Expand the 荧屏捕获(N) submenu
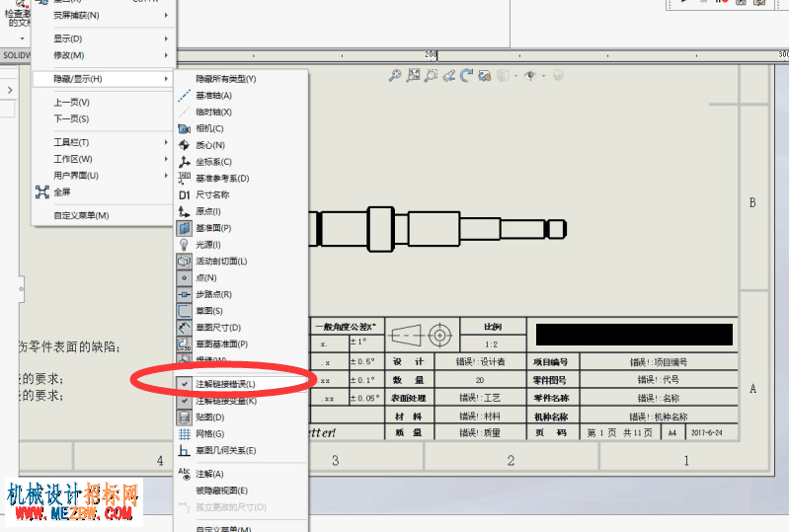This screenshot has height=532, width=789. click(103, 16)
